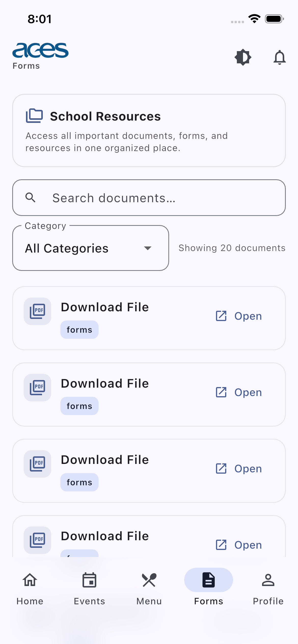Tap PDF icon of second Download File
The image size is (298, 644).
pos(37,388)
